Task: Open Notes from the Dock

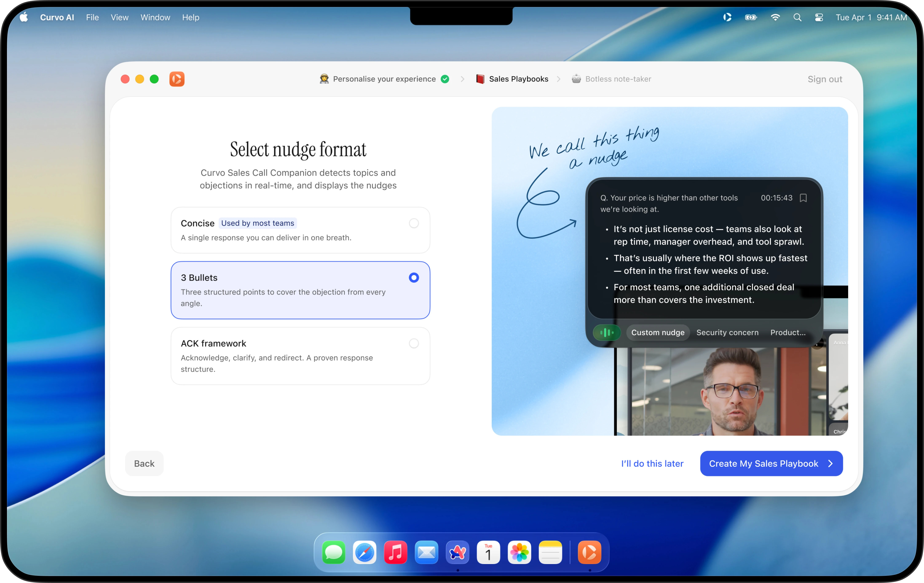Action: (550, 553)
